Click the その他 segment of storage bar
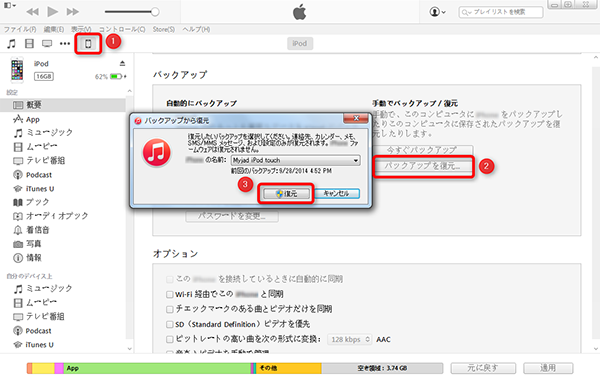 pyautogui.click(x=289, y=368)
